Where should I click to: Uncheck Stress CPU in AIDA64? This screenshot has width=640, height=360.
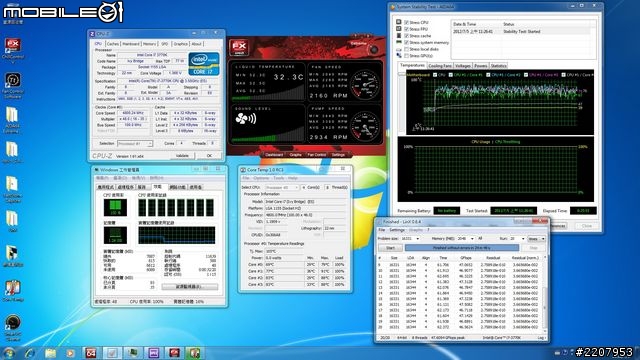tap(406, 22)
